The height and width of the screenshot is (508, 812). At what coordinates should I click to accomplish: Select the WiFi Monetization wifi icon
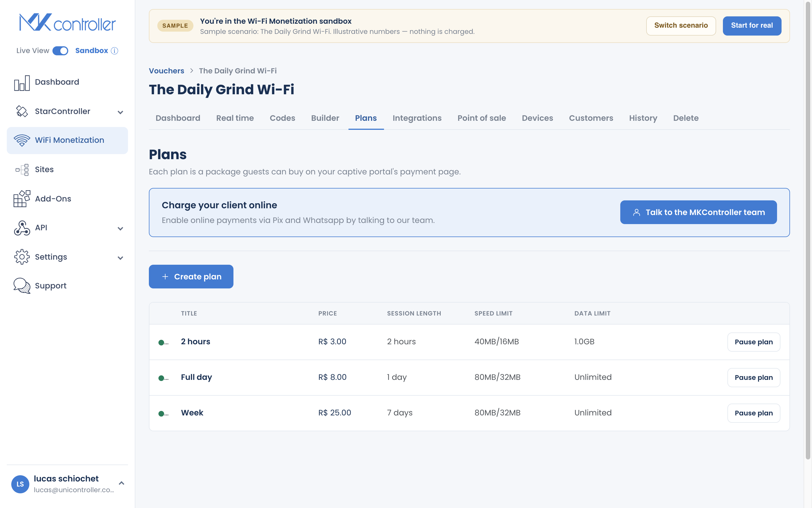click(22, 140)
